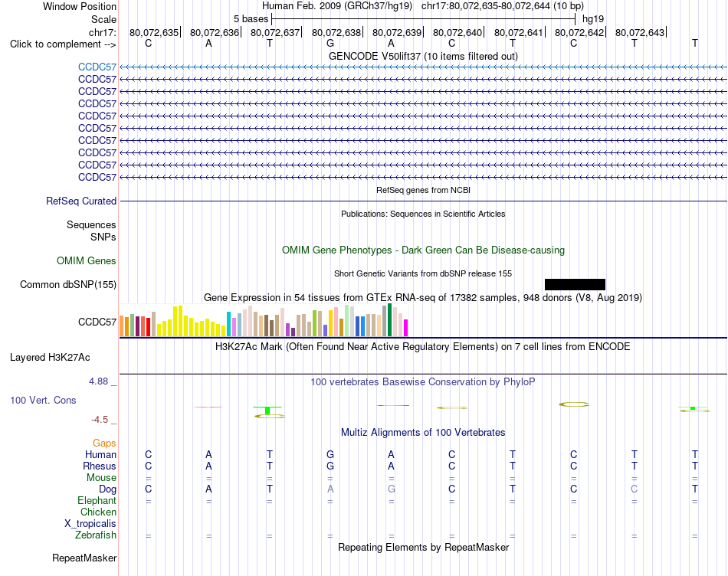Open the 100 Vert. Cons track label
Viewport: 728px width, 576px height.
[43, 400]
